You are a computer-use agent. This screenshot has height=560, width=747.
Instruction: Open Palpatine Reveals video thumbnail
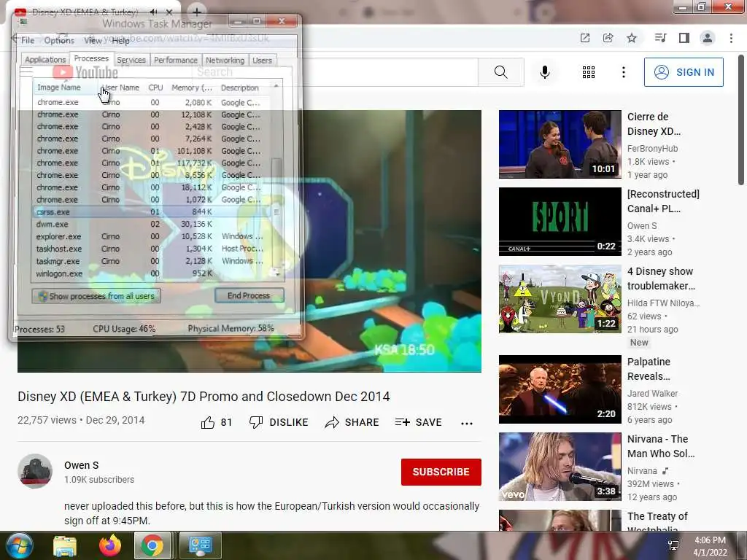point(560,389)
